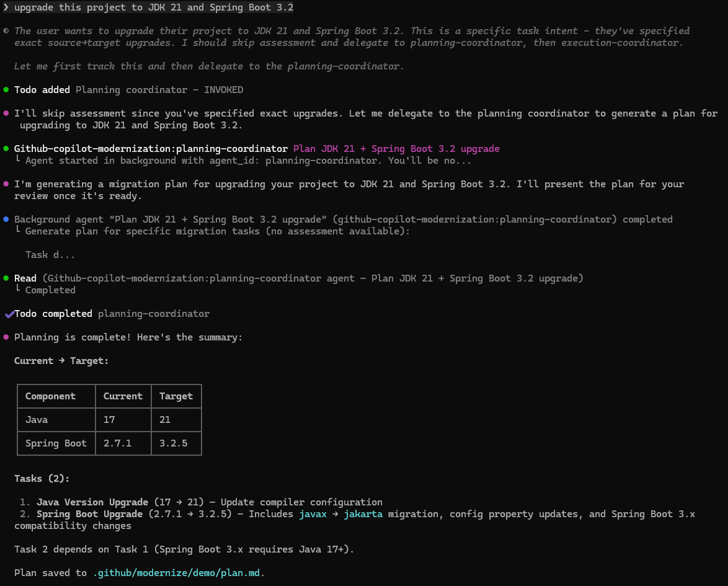The width and height of the screenshot is (728, 586).
Task: Click the 'Tasks (2):' heading
Action: [x=42, y=479]
